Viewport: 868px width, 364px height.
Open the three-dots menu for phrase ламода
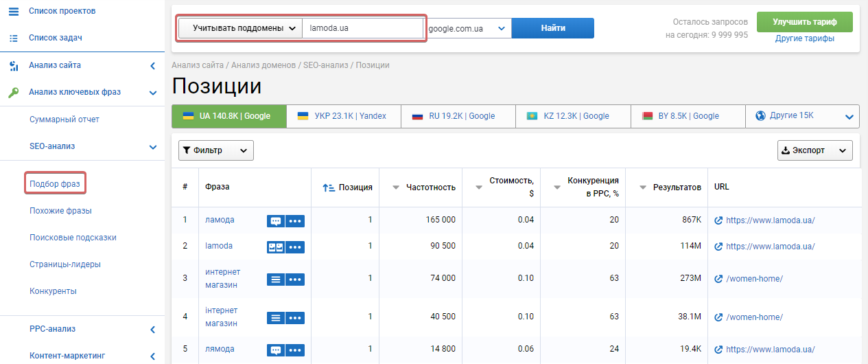point(296,221)
